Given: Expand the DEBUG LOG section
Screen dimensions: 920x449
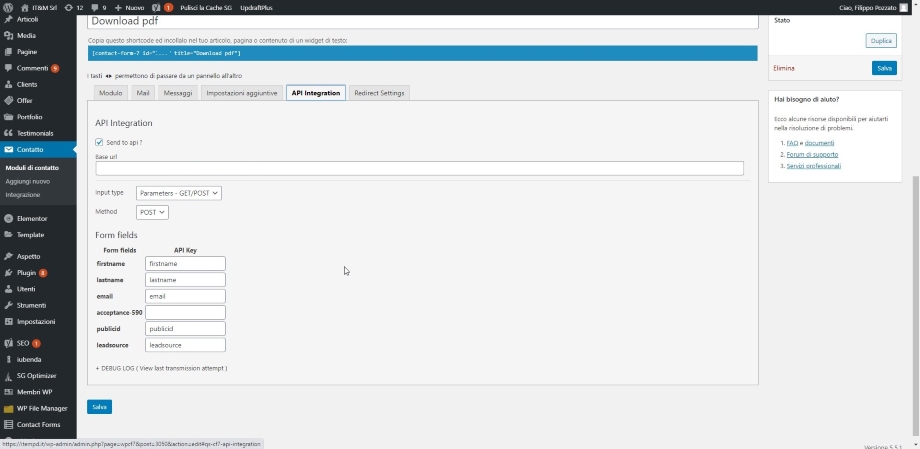Looking at the screenshot, I should point(161,368).
